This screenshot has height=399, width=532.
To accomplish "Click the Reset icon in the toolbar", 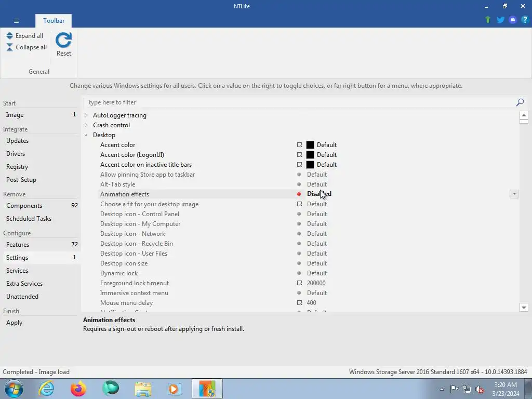I will 64,40.
